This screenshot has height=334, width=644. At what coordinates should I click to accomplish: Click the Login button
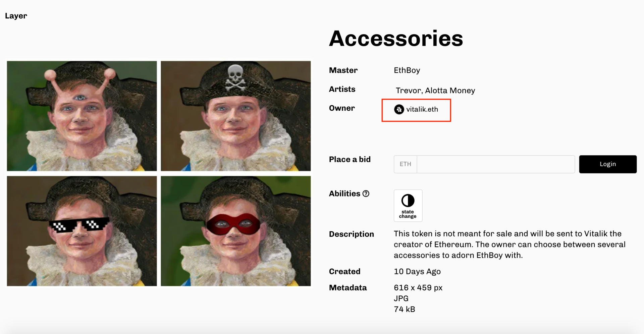click(x=608, y=164)
